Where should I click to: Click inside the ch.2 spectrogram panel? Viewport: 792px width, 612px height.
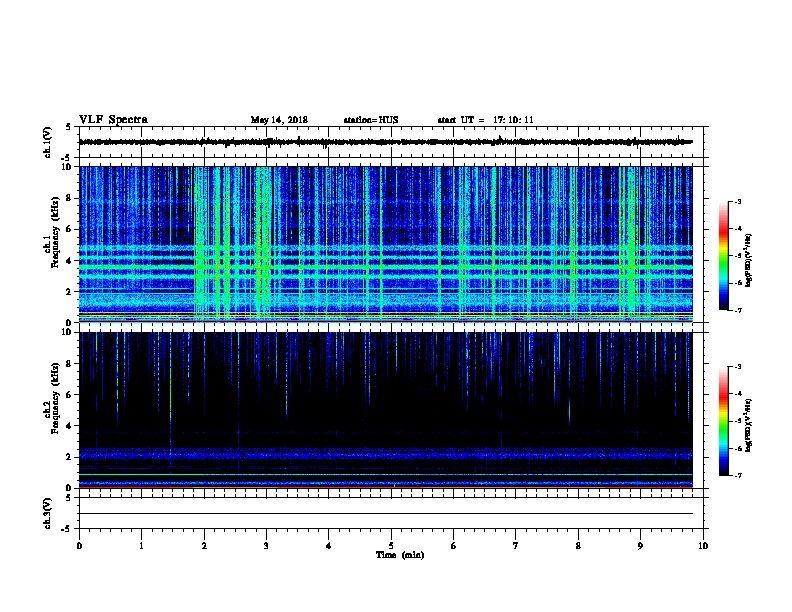click(386, 410)
